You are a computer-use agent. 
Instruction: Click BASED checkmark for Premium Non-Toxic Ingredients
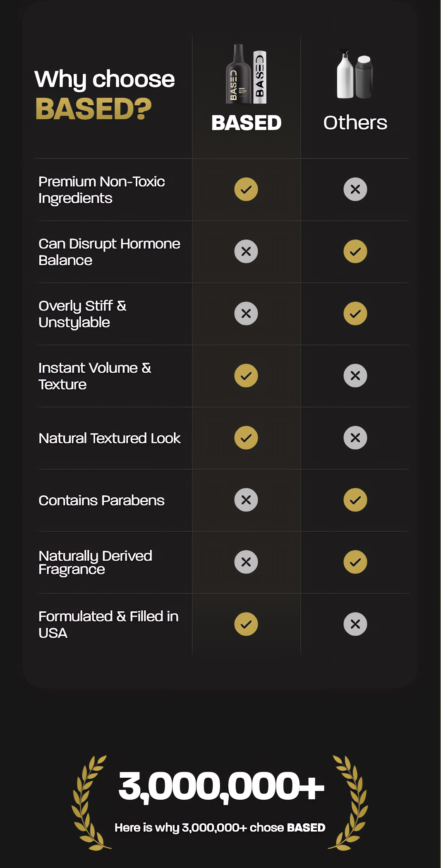point(246,189)
